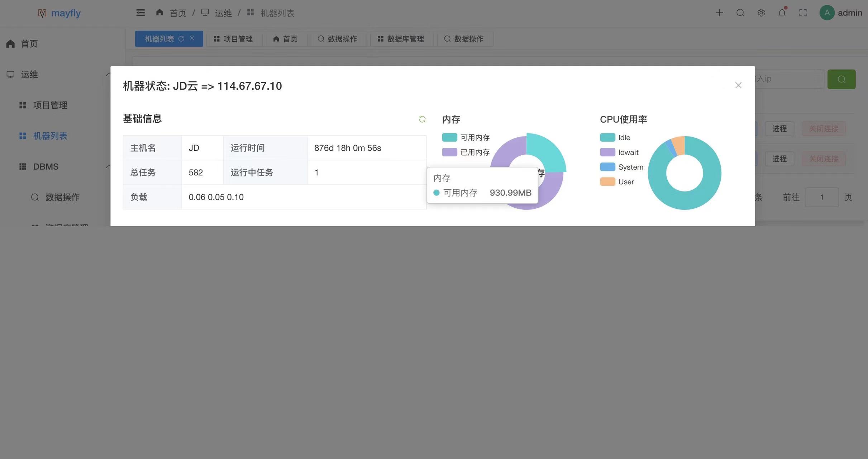This screenshot has width=868, height=459.
Task: Refresh the 机器列表 tab via its refresh icon
Action: (x=182, y=39)
